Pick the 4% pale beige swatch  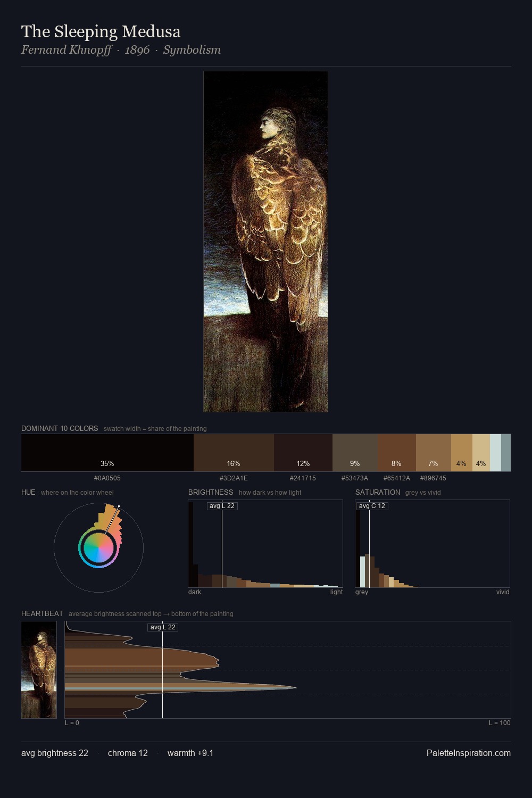click(x=481, y=453)
